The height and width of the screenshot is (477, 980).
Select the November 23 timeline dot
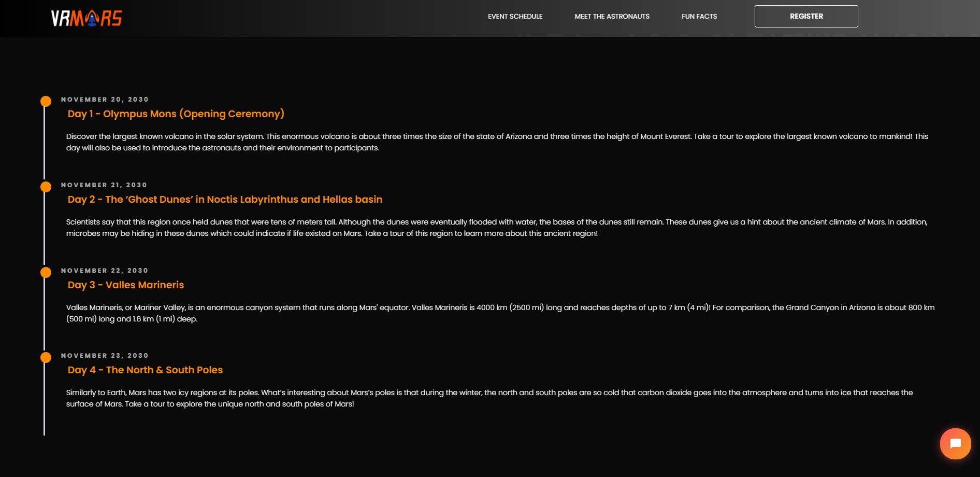coord(46,357)
